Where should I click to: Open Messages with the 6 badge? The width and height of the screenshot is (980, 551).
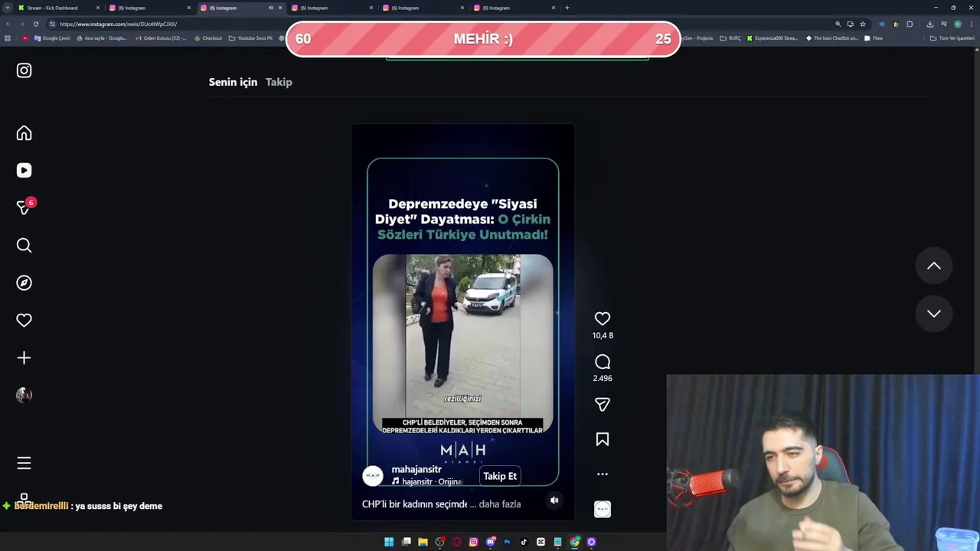pyautogui.click(x=24, y=207)
